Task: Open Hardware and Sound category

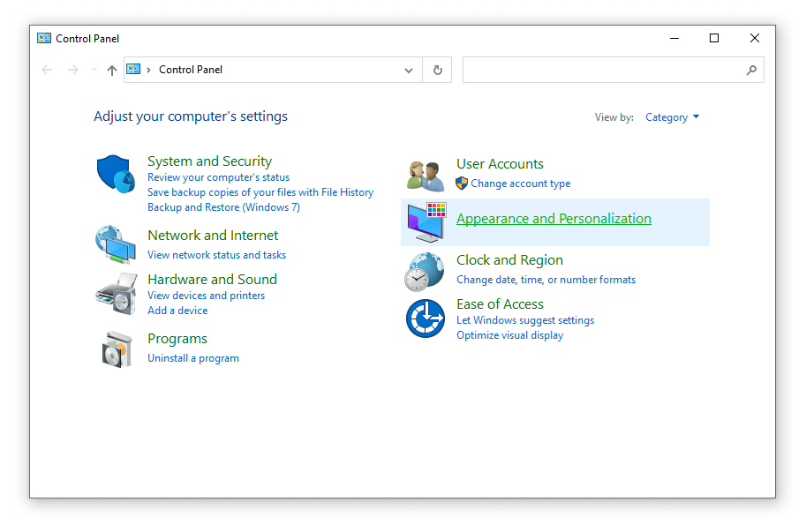Action: [x=212, y=280]
